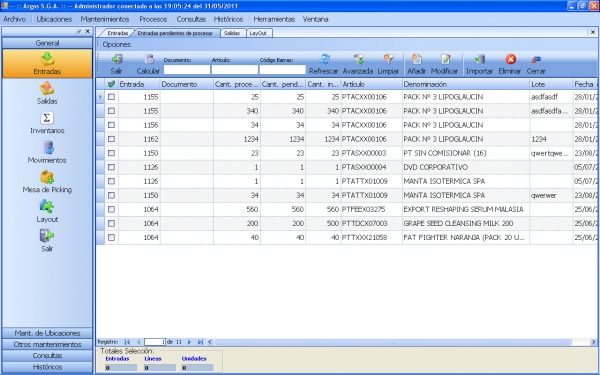Delete record with Eliminar
Screen dimensions: 600x375
(510, 64)
